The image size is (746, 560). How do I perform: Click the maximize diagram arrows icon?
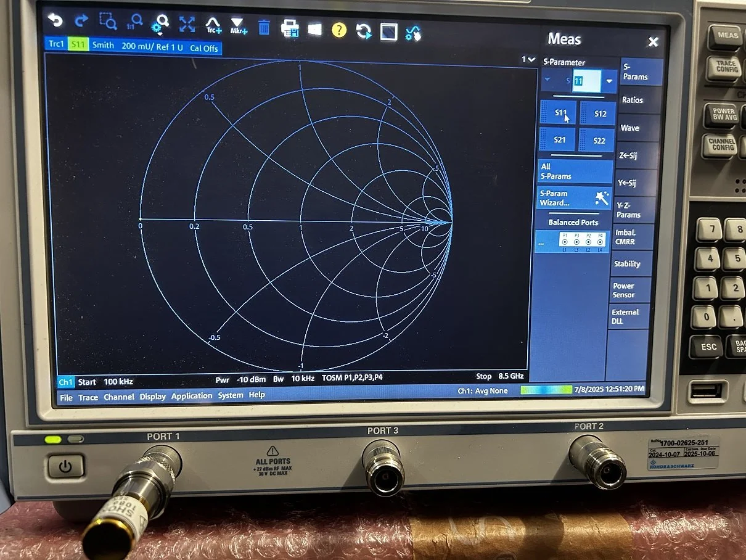187,24
